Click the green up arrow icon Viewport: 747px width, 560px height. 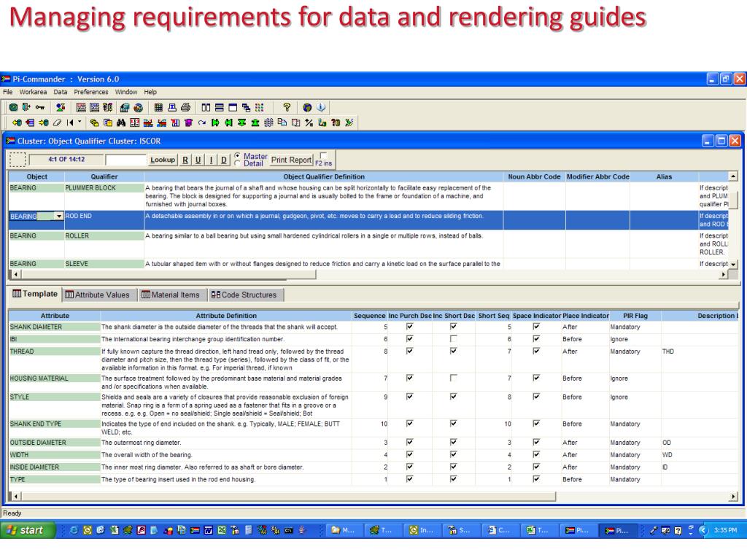tap(255, 122)
